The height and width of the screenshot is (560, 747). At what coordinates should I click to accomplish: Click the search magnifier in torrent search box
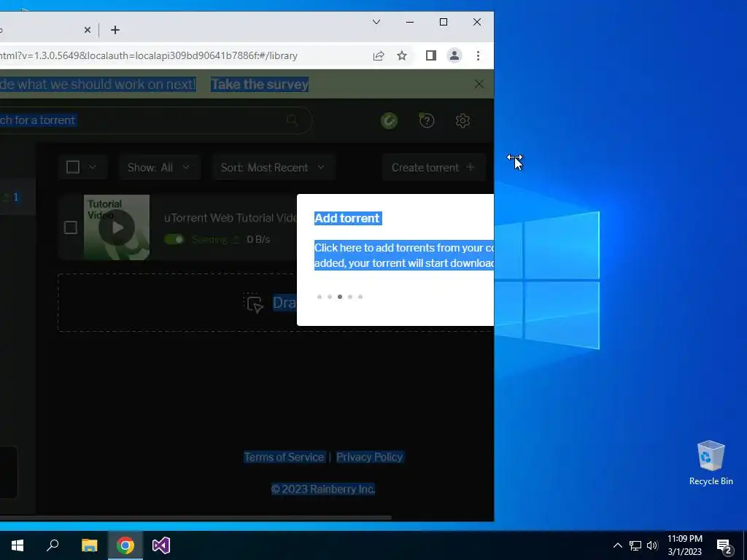tap(293, 120)
